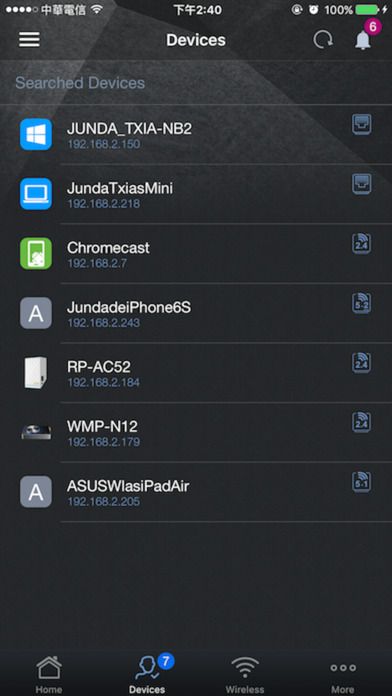The image size is (392, 696).
Task: Open notifications bell with badge 6
Action: [363, 40]
